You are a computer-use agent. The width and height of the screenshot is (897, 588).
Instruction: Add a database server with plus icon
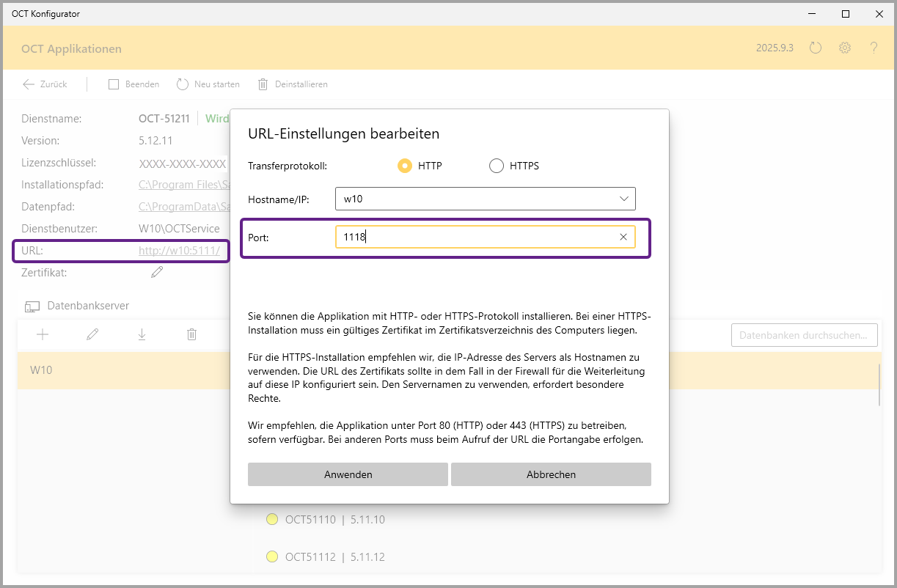(43, 334)
